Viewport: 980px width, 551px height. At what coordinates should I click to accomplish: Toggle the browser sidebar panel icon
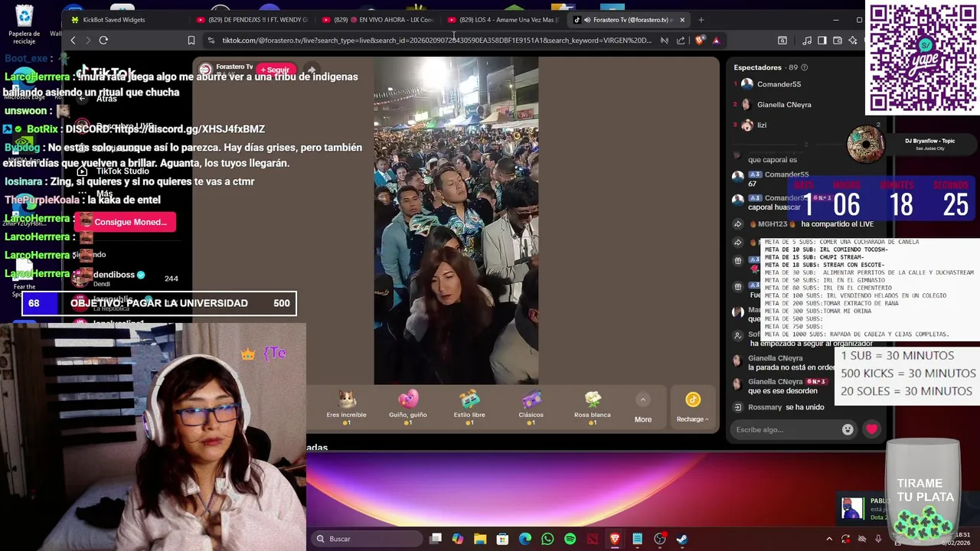(x=822, y=41)
